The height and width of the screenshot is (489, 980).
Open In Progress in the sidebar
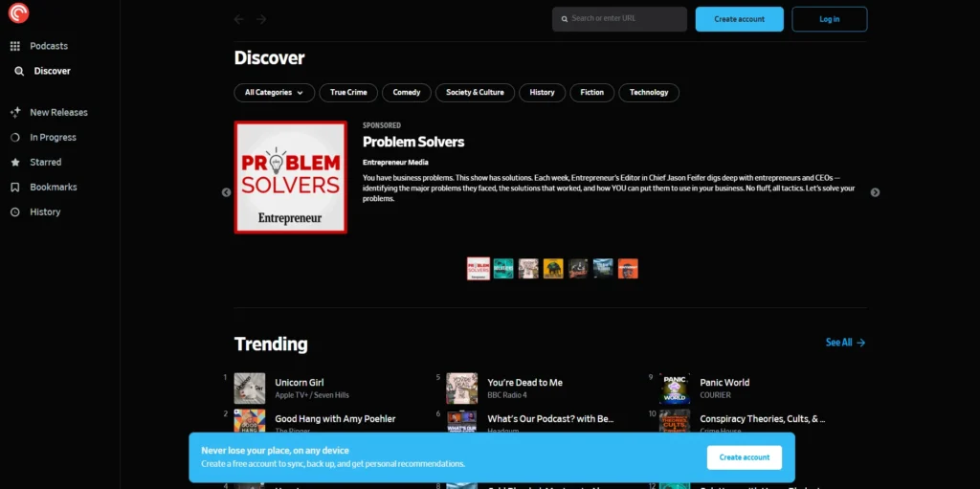[x=54, y=138]
